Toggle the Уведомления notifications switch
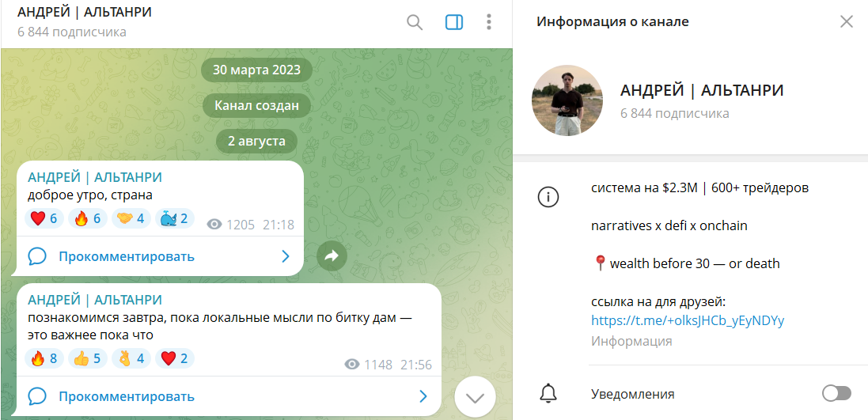Viewport: 868px width, 420px height. (x=836, y=394)
